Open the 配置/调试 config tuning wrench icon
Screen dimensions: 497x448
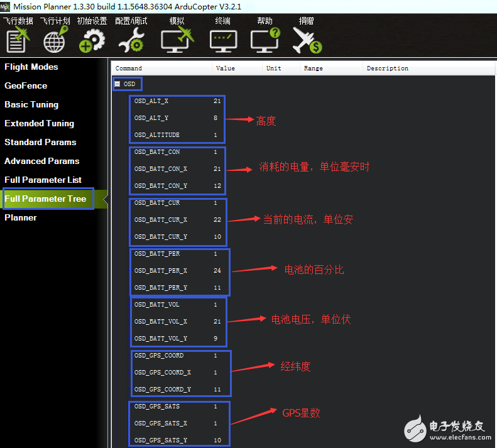(x=131, y=40)
